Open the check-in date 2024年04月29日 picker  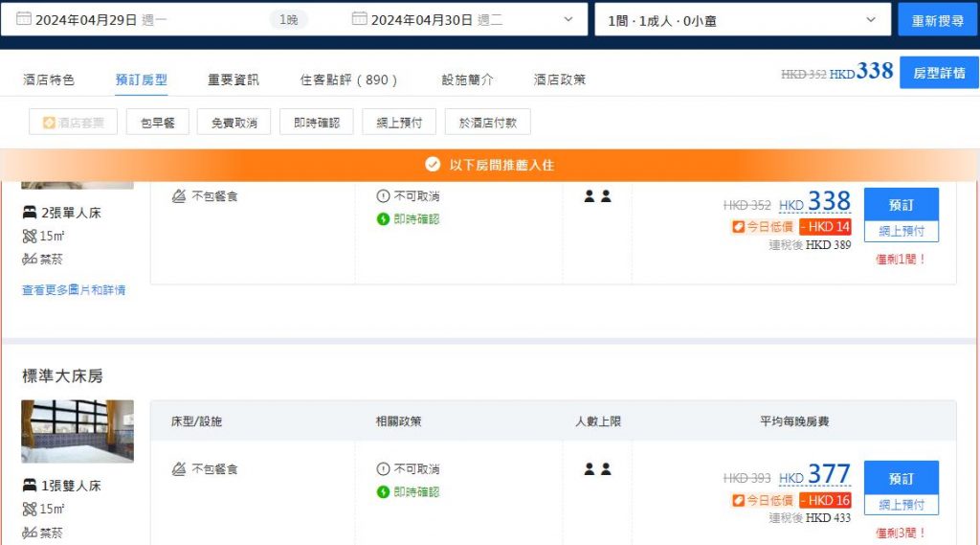(x=86, y=19)
